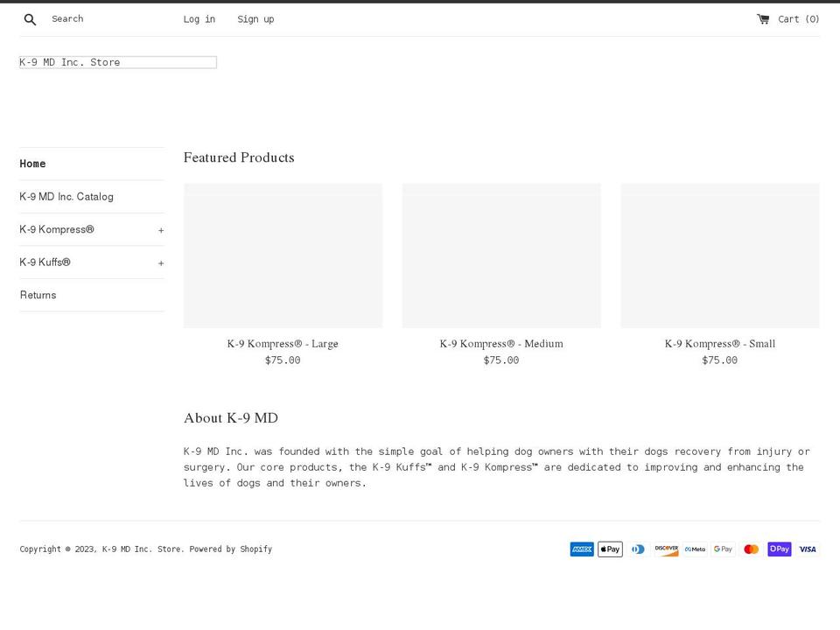Image resolution: width=840 pixels, height=630 pixels.
Task: Click the Powered by Shopify footer link
Action: click(x=231, y=549)
